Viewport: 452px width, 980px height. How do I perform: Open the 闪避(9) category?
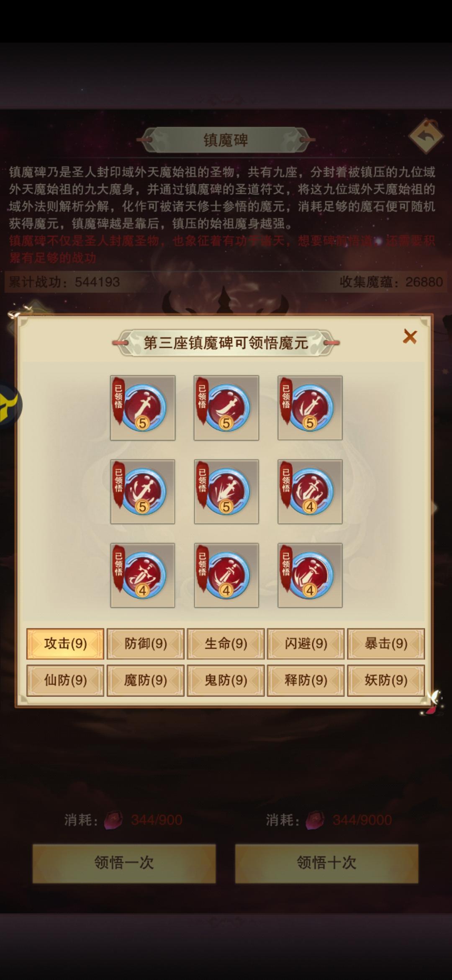(x=306, y=644)
